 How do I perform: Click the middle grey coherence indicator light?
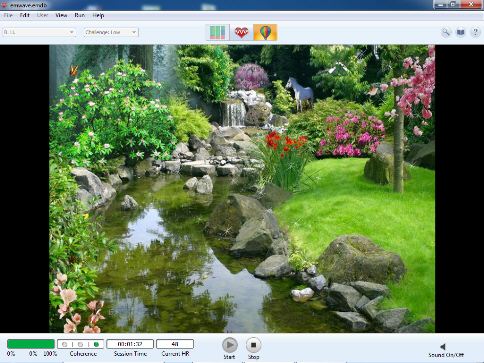pyautogui.click(x=80, y=344)
